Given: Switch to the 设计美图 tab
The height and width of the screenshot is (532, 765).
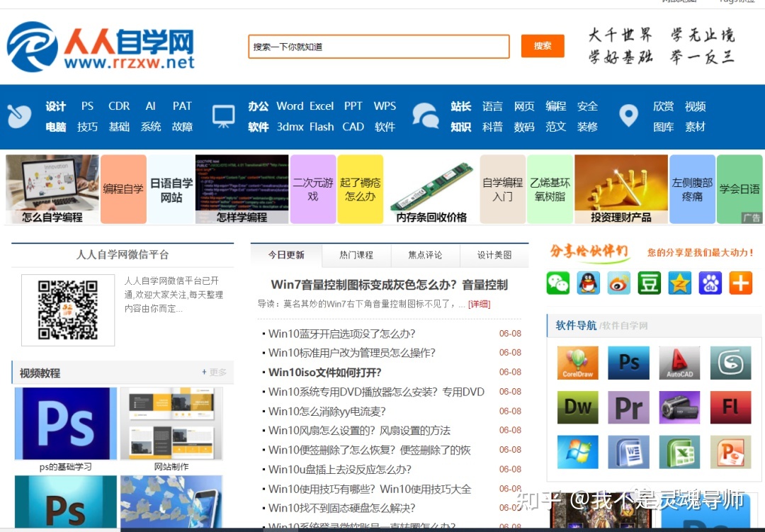Looking at the screenshot, I should click(x=494, y=255).
